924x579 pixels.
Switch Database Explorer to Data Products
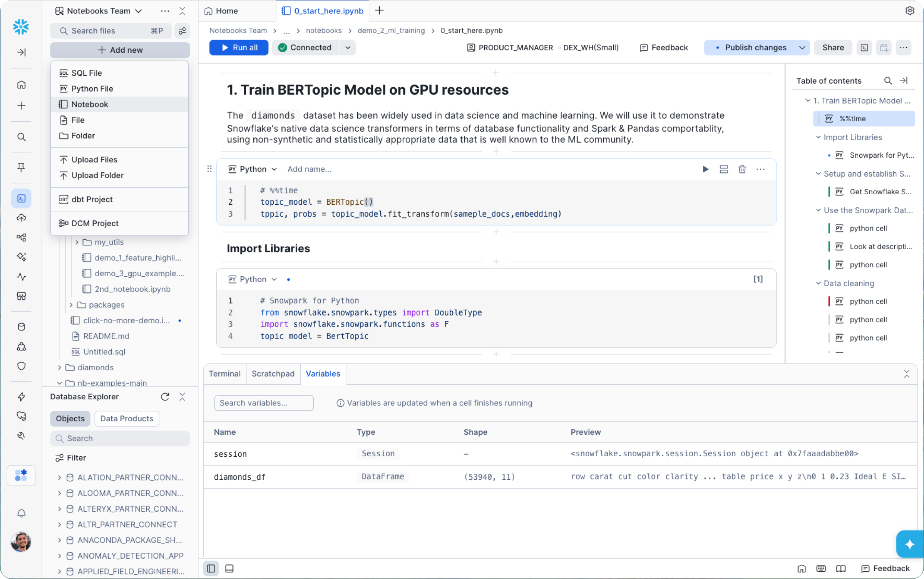(x=126, y=419)
